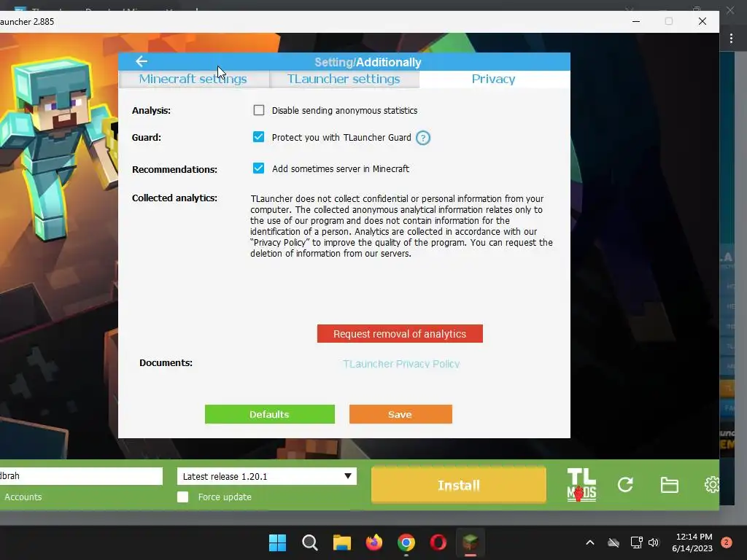Launch File Explorer from taskbar
747x560 pixels.
coord(342,542)
